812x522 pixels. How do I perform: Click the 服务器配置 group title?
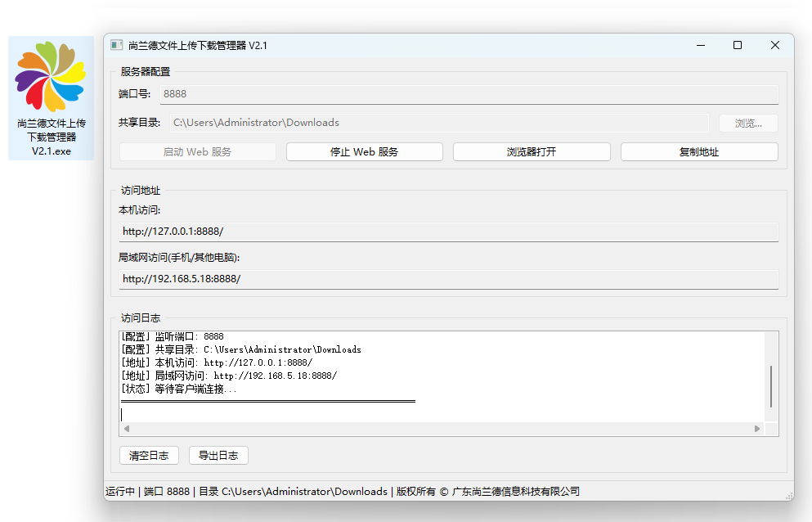tap(146, 72)
